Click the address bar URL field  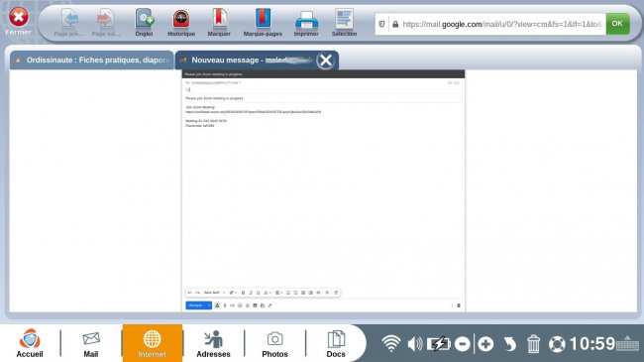tap(501, 24)
